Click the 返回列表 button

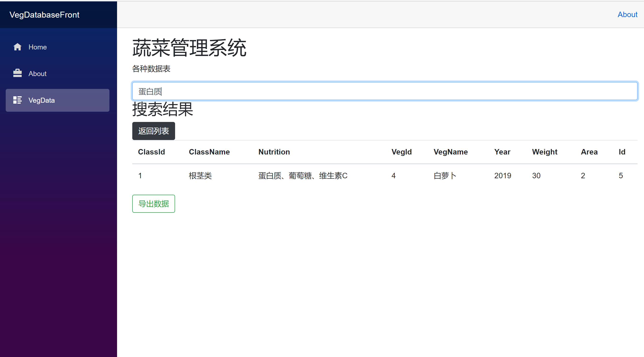153,131
